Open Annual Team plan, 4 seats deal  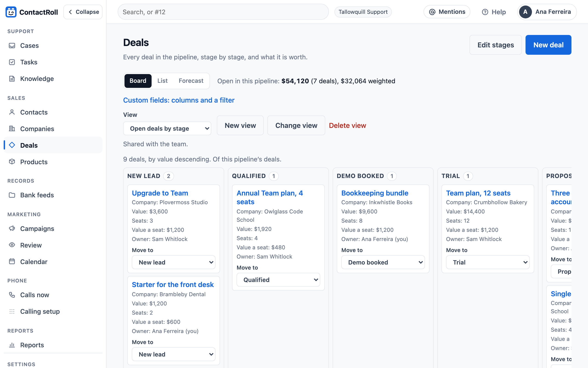pyautogui.click(x=270, y=197)
